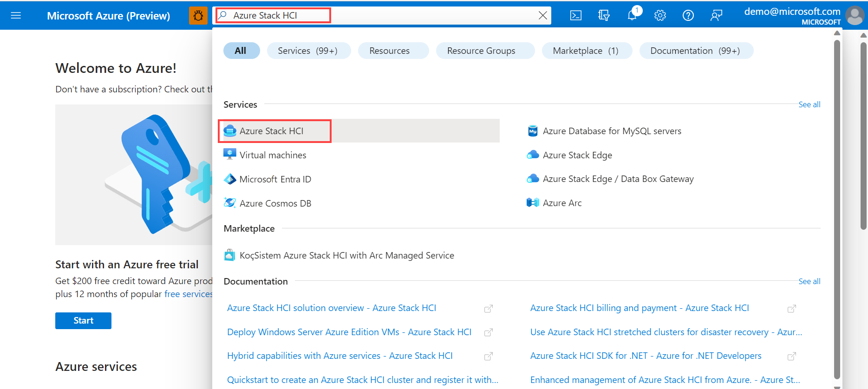Open Azure Cosmos DB service result

pos(275,203)
